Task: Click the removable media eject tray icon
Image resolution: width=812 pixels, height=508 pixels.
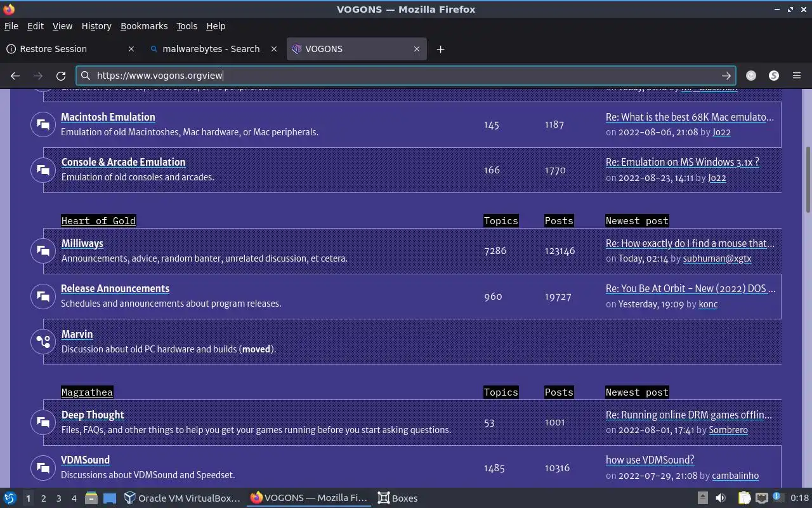Action: (702, 498)
